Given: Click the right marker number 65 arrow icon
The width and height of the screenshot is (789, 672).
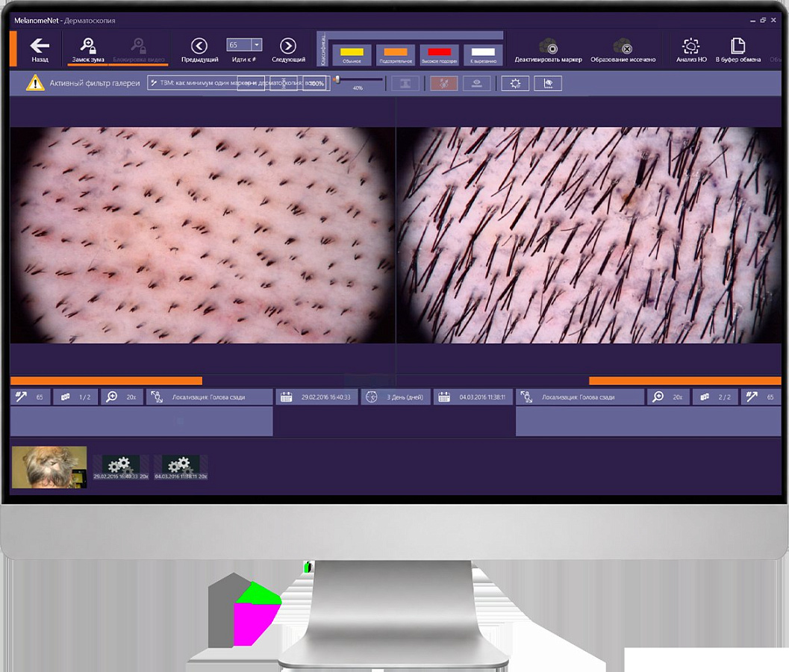Looking at the screenshot, I should [752, 397].
